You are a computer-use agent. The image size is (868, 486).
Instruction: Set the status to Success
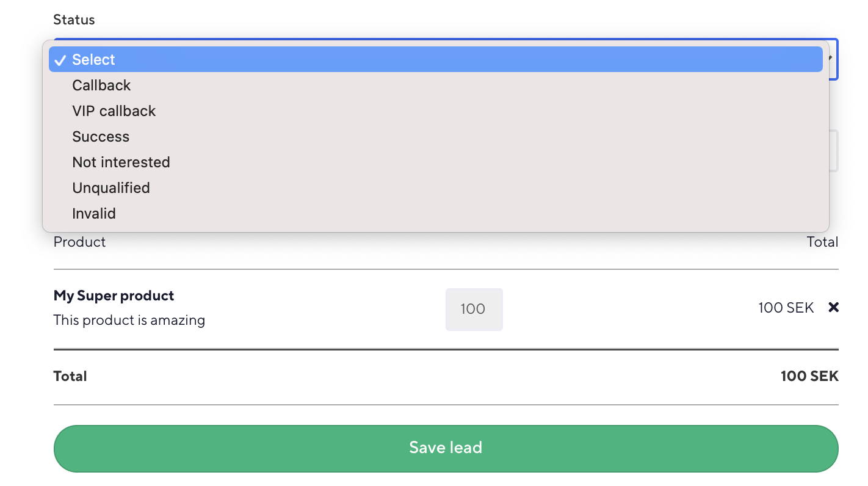point(101,137)
